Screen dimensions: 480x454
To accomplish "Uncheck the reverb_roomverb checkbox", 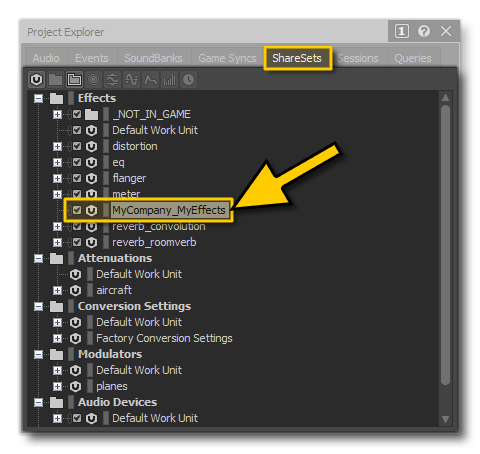I will pos(77,242).
